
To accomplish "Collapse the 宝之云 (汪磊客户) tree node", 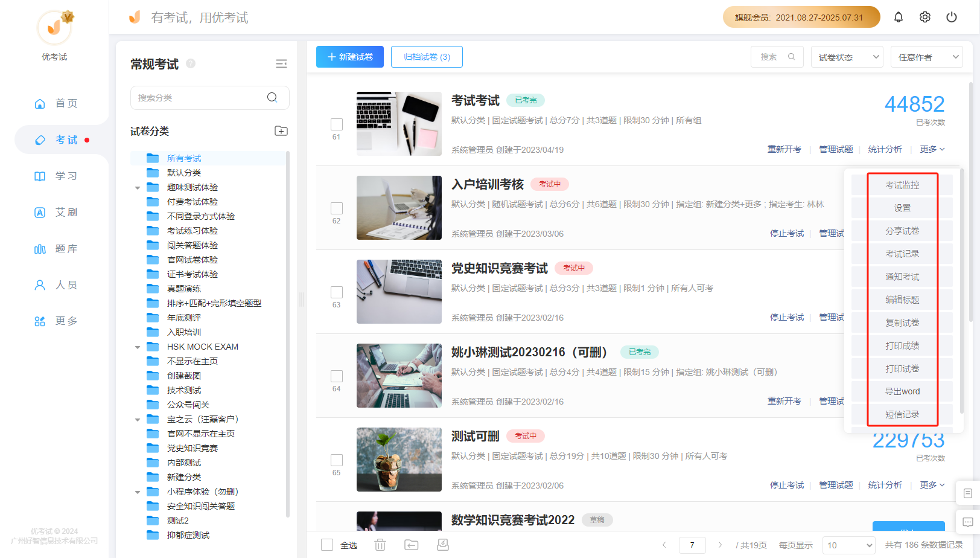I will pyautogui.click(x=138, y=420).
